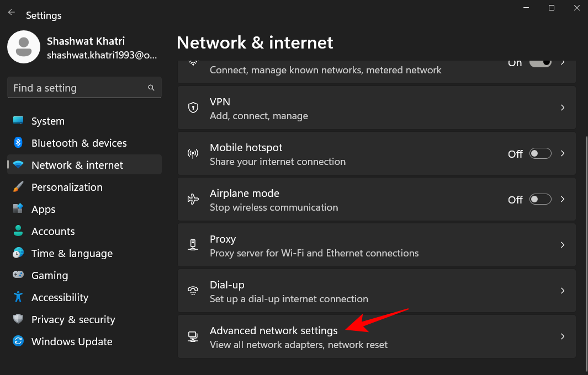The width and height of the screenshot is (588, 375).
Task: Click the back arrow next to Settings
Action: coord(12,13)
